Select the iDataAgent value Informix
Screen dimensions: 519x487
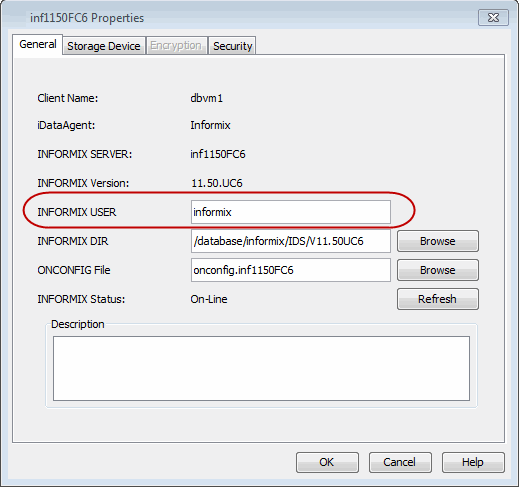tap(210, 125)
